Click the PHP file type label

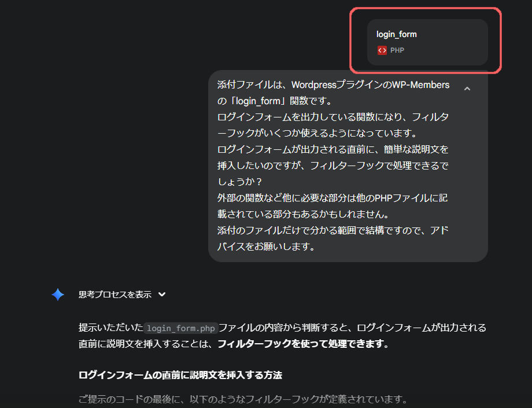point(397,50)
